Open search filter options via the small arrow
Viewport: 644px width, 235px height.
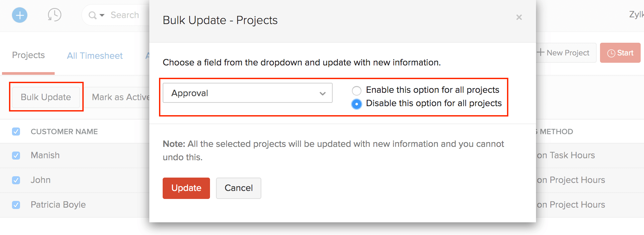tap(102, 15)
